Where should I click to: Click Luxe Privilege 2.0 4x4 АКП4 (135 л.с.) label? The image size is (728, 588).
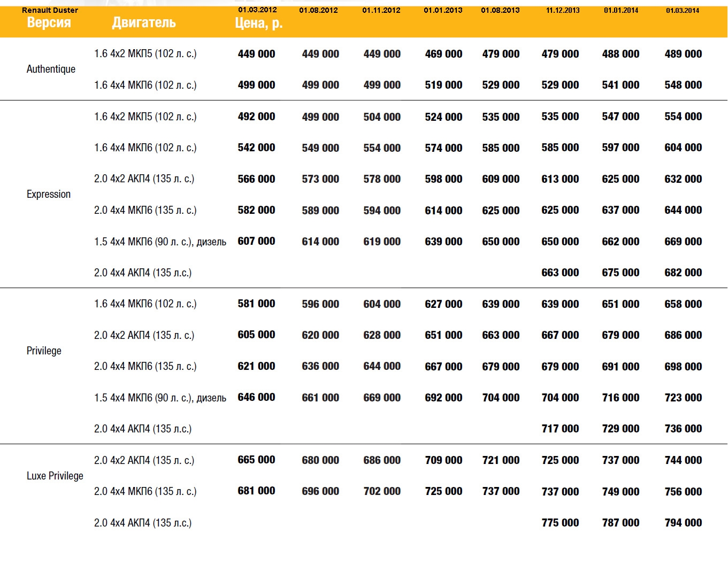click(143, 523)
